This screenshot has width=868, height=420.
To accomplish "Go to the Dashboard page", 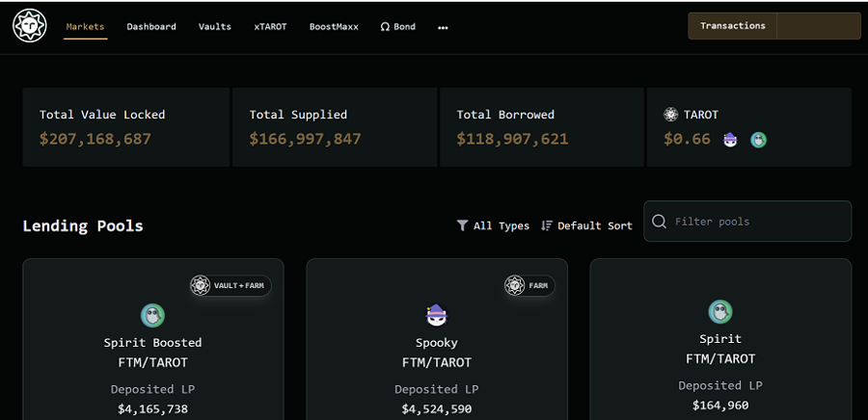I will point(151,27).
